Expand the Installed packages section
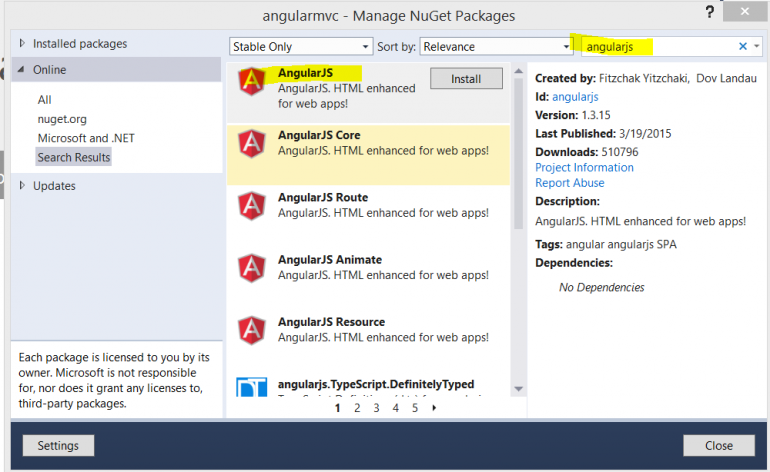770x472 pixels. (23, 44)
